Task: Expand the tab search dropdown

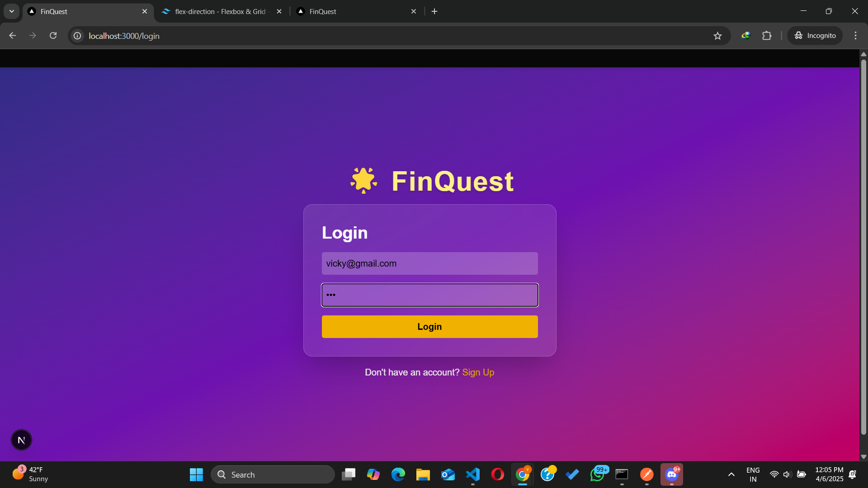Action: (12, 11)
